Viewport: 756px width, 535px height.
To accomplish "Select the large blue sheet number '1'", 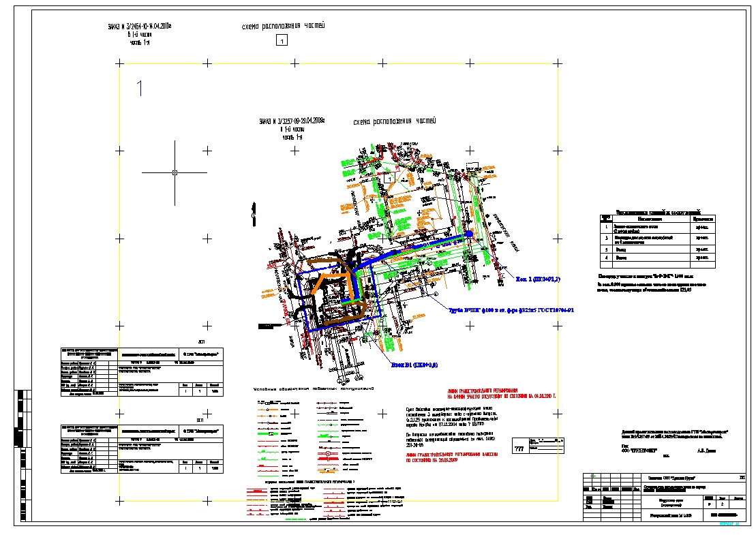I will pos(139,88).
